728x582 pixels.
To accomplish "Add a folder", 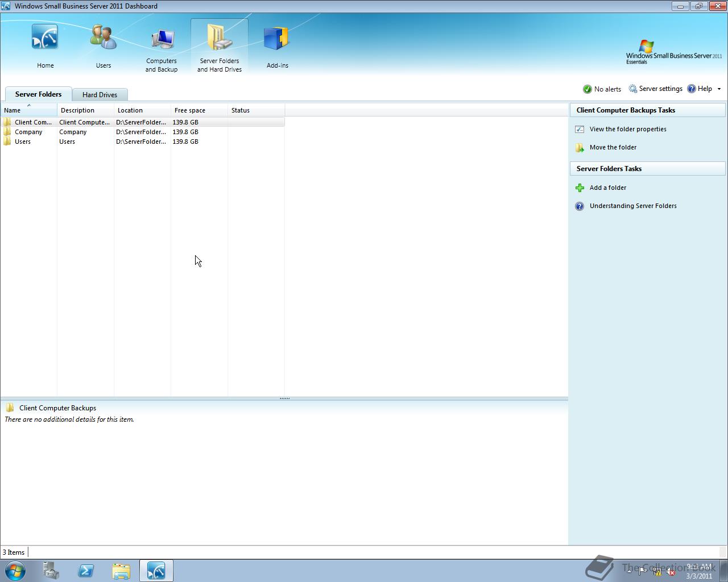I will point(608,188).
